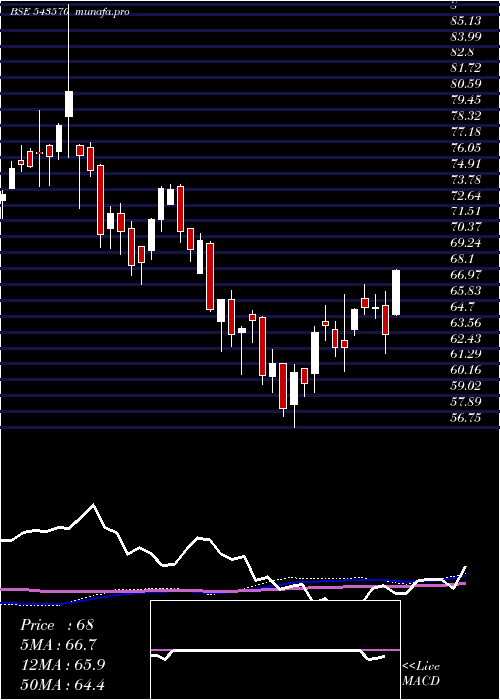Screen dimensions: 500x700
Task: Click the 79.45 price axis value
Action: [466, 100]
